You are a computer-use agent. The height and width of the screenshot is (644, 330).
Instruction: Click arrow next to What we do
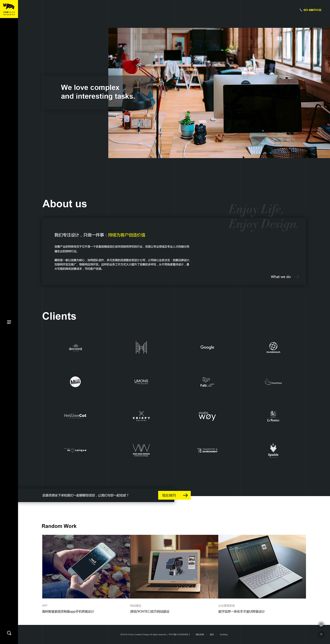pos(297,277)
